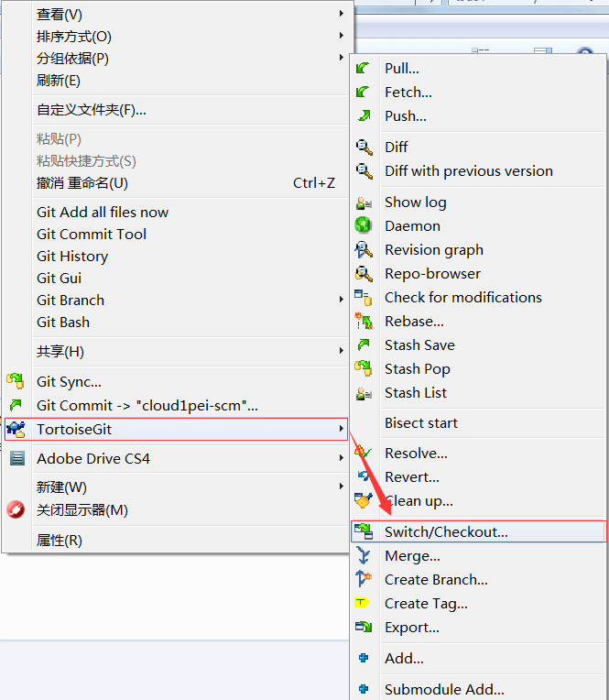
Task: Click the Stash Pop icon
Action: click(364, 368)
